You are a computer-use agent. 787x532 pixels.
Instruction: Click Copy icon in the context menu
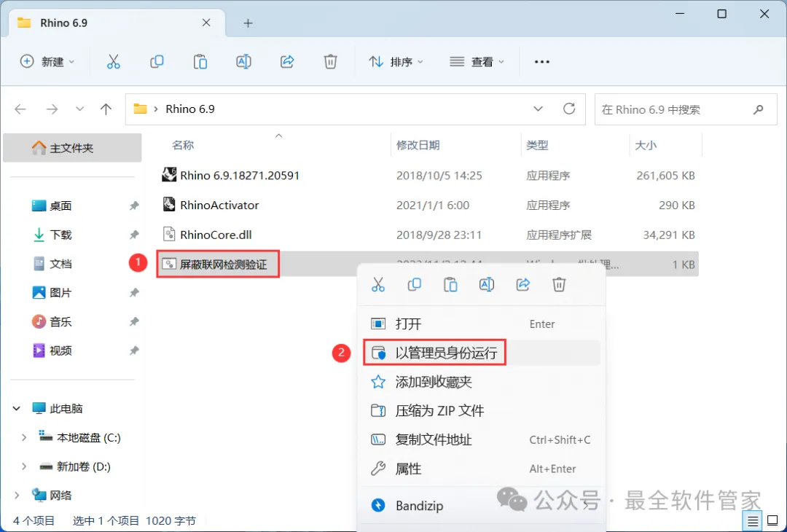coord(414,284)
